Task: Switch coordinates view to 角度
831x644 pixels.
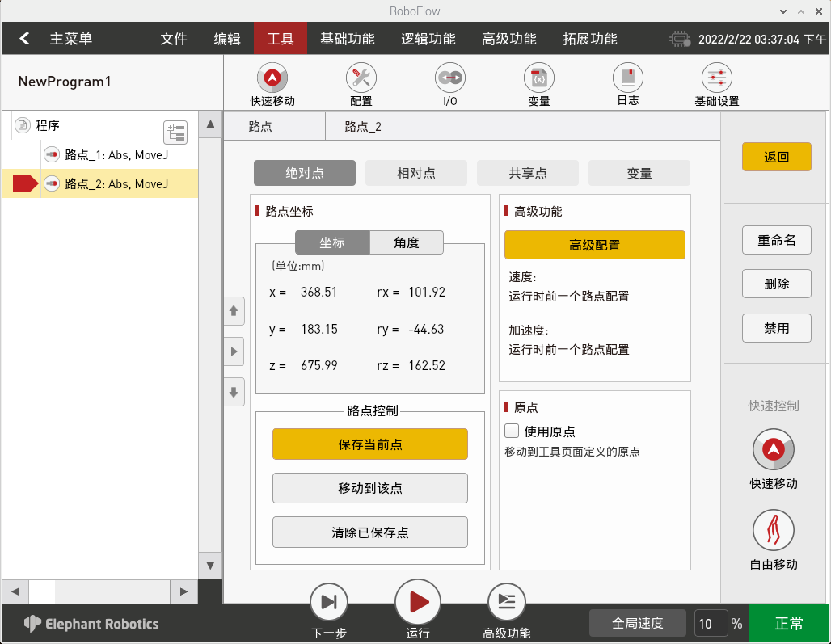Action: [x=407, y=242]
